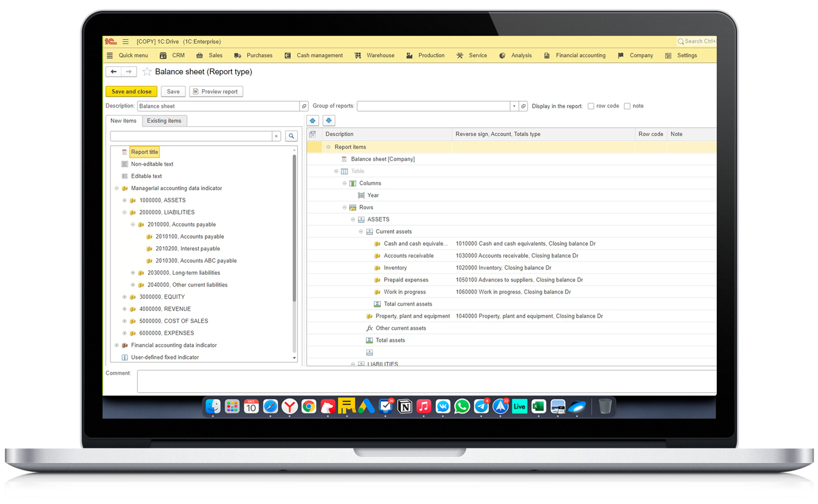The height and width of the screenshot is (504, 818).
Task: Click the Search field in title bar
Action: point(696,41)
